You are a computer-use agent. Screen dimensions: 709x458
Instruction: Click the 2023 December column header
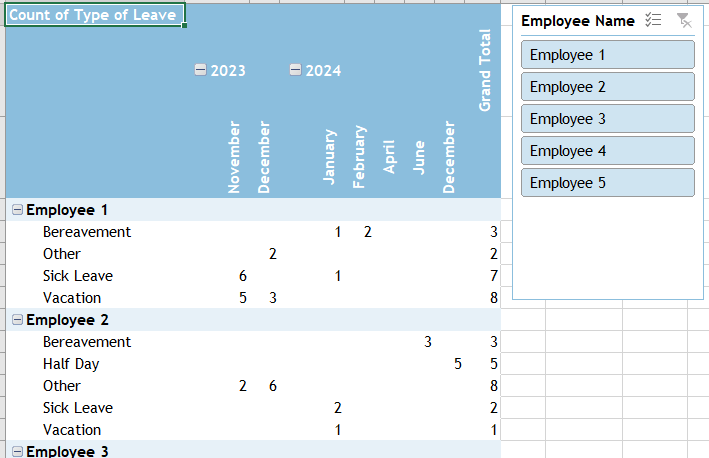[x=264, y=157]
